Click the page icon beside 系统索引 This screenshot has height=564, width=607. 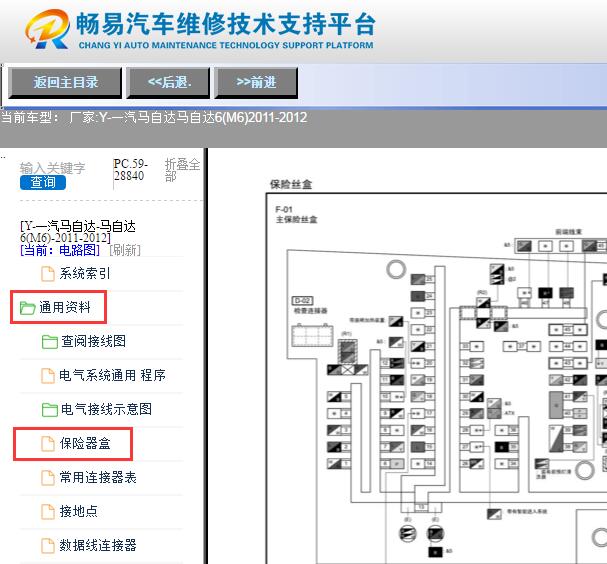(x=48, y=274)
